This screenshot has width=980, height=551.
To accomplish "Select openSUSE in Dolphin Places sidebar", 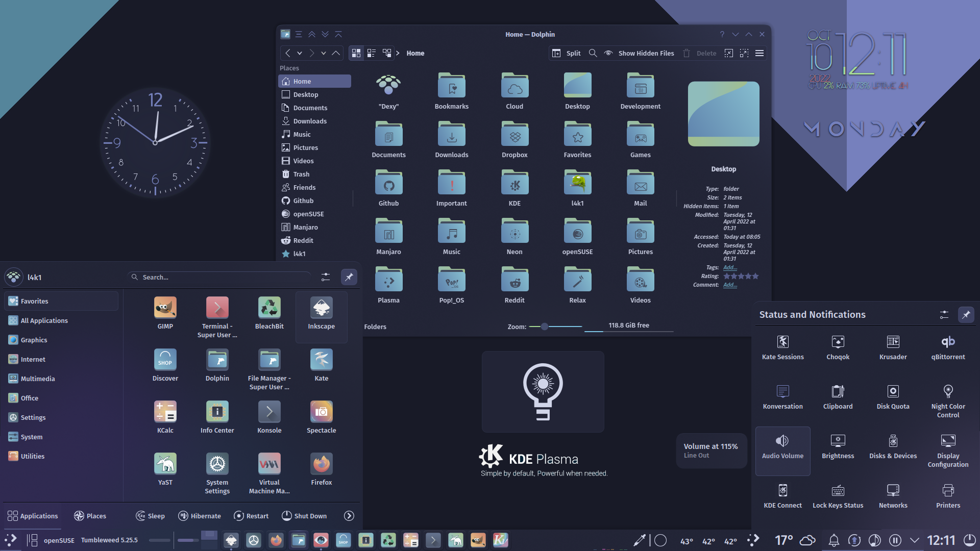I will [314, 214].
